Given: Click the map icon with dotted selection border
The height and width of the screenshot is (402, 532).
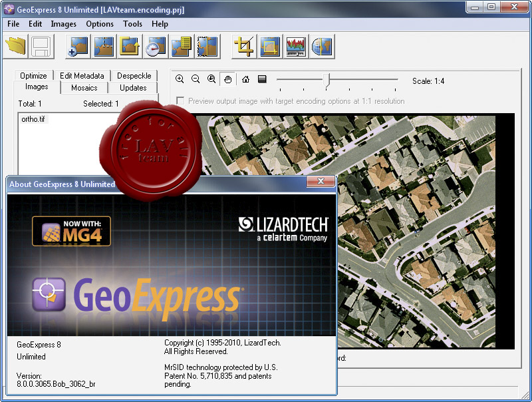Looking at the screenshot, I should pos(207,47).
